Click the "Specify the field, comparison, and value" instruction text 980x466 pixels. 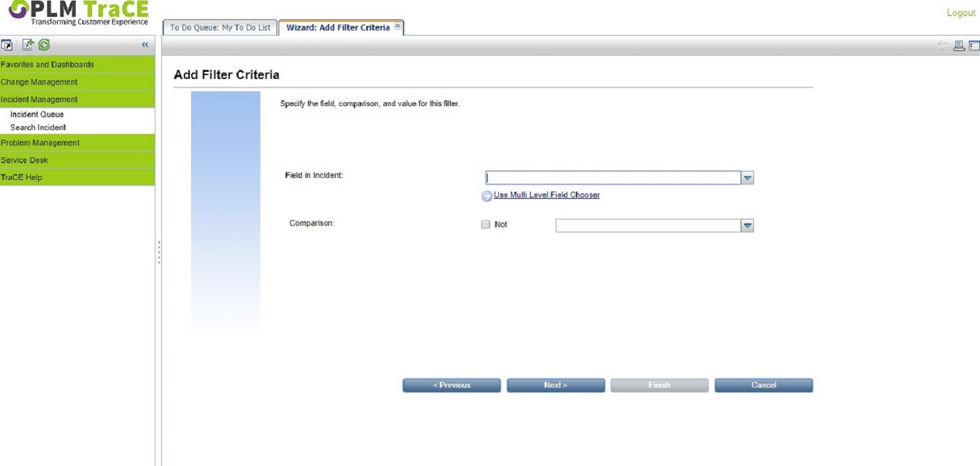(x=370, y=104)
